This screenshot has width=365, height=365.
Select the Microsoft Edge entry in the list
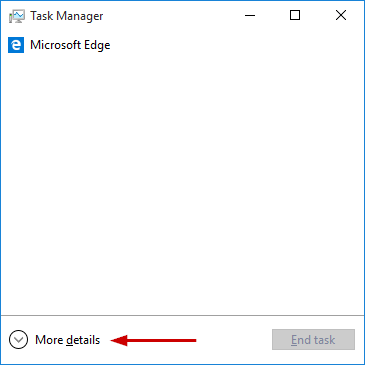182,45
